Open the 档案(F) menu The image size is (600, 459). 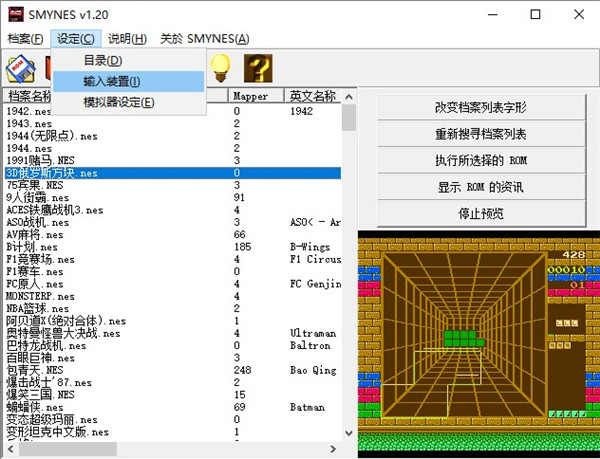pyautogui.click(x=25, y=39)
